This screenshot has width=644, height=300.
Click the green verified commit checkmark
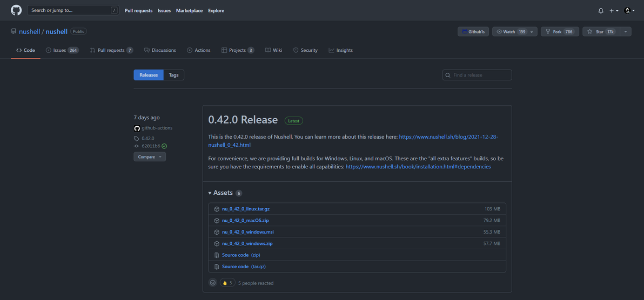[x=164, y=146]
